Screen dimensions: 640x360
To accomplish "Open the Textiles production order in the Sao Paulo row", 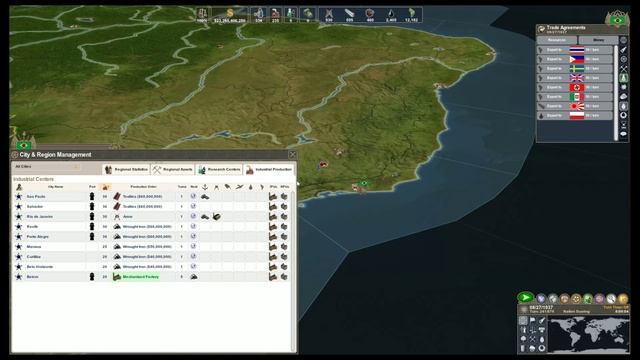I will pos(142,197).
